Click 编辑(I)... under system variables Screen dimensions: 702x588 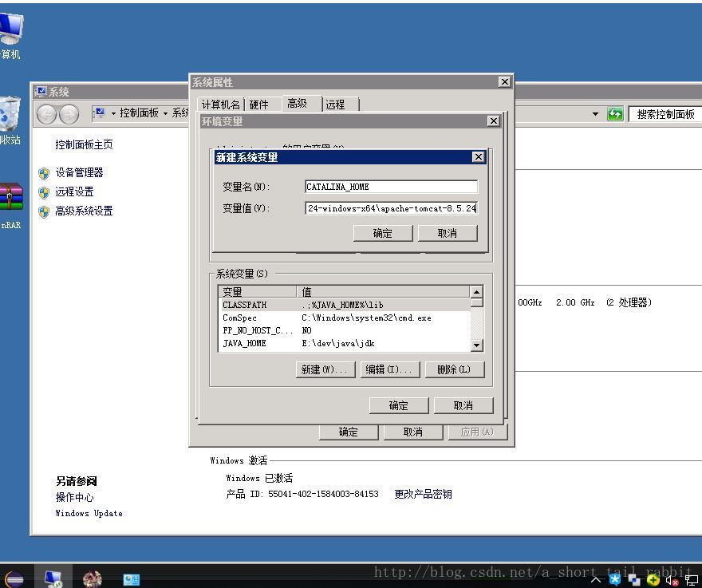[390, 369]
